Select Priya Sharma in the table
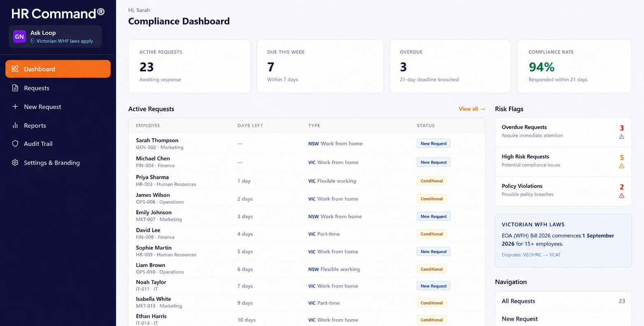Image resolution: width=644 pixels, height=326 pixels. tap(307, 180)
